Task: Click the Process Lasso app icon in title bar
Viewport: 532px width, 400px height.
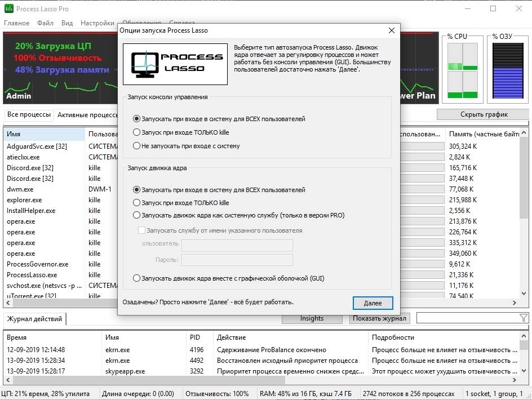Action: [8, 8]
